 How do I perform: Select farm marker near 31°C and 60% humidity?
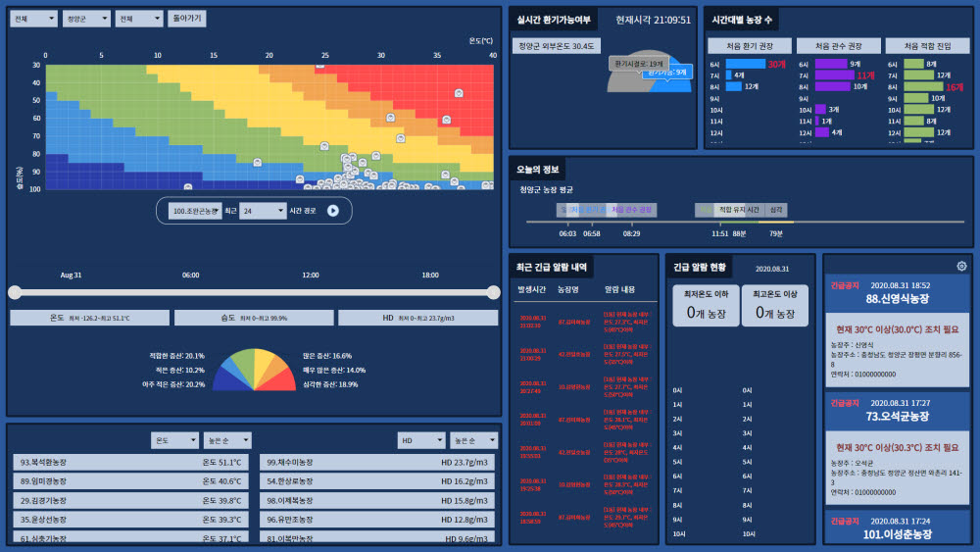pyautogui.click(x=391, y=118)
